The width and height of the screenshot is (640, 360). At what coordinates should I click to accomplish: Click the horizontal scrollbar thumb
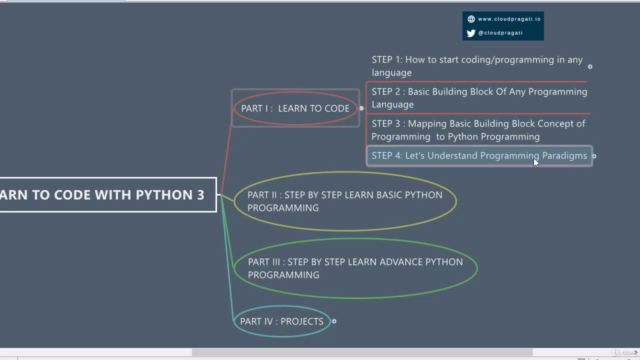362,352
